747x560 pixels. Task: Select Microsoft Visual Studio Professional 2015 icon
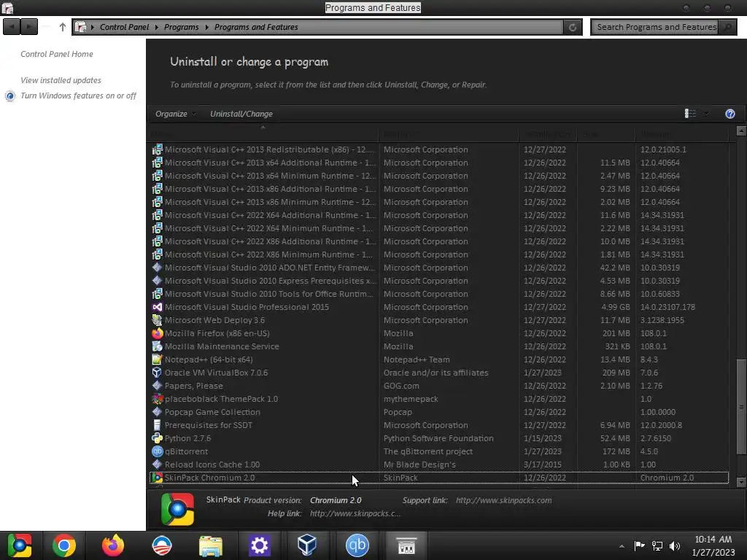[x=158, y=307]
